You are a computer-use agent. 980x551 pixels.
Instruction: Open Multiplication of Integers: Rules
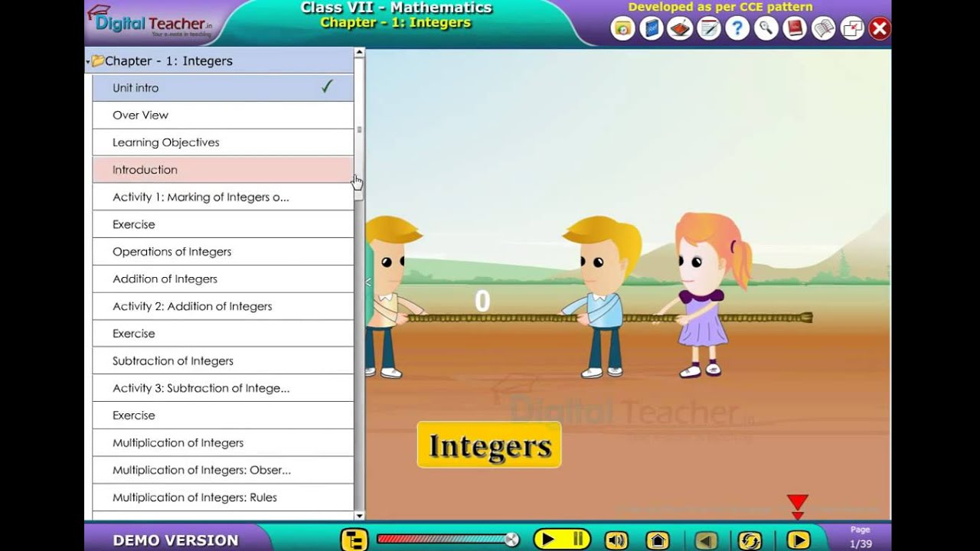pos(223,497)
